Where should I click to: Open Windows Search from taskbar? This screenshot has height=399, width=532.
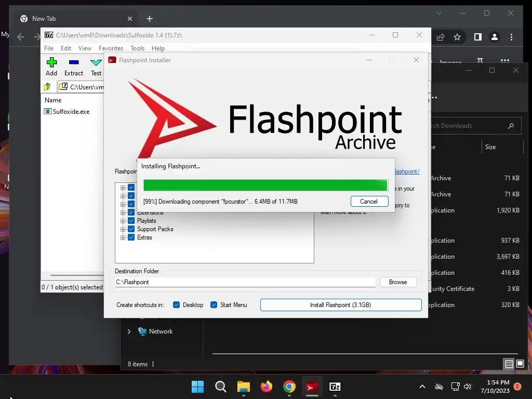(x=220, y=387)
